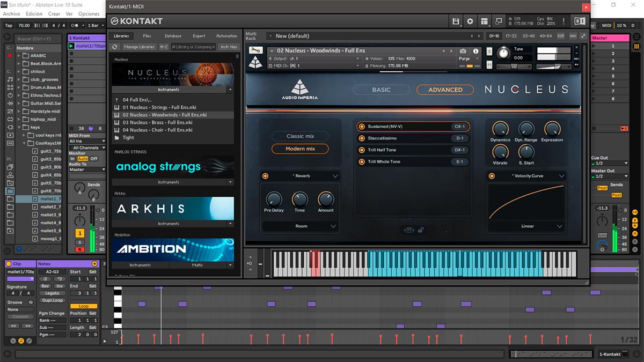
Task: Toggle clip Loop button
Action: tap(84, 306)
